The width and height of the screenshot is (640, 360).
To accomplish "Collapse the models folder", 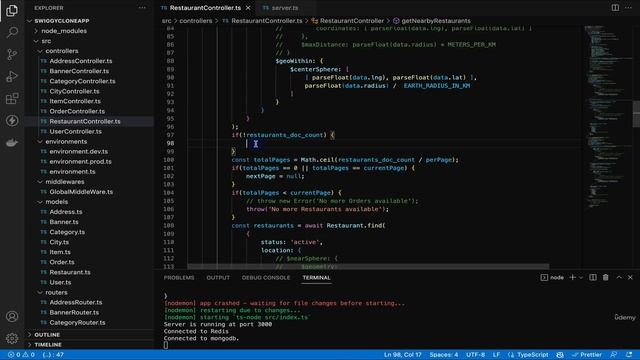I will click(x=89, y=202).
